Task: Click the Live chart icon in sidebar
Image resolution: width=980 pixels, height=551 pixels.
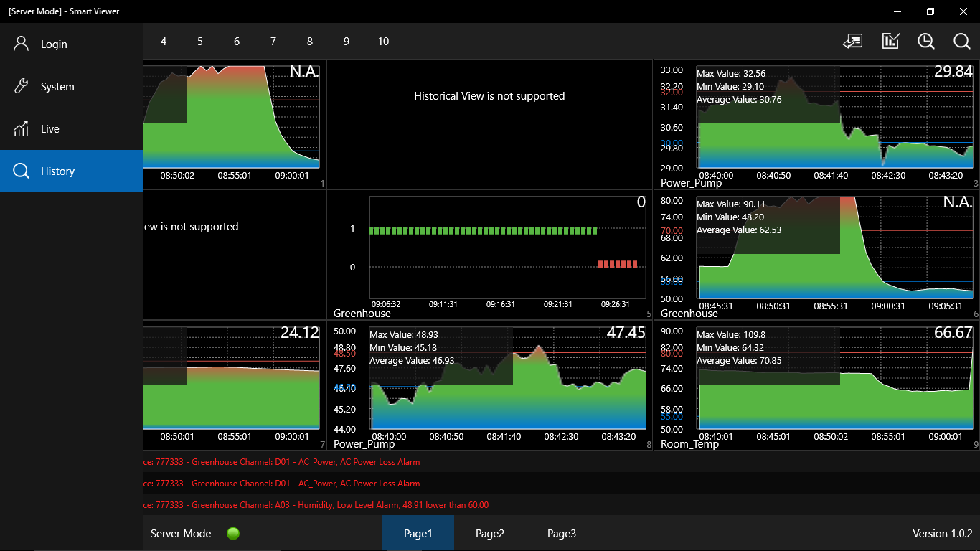Action: [22, 128]
